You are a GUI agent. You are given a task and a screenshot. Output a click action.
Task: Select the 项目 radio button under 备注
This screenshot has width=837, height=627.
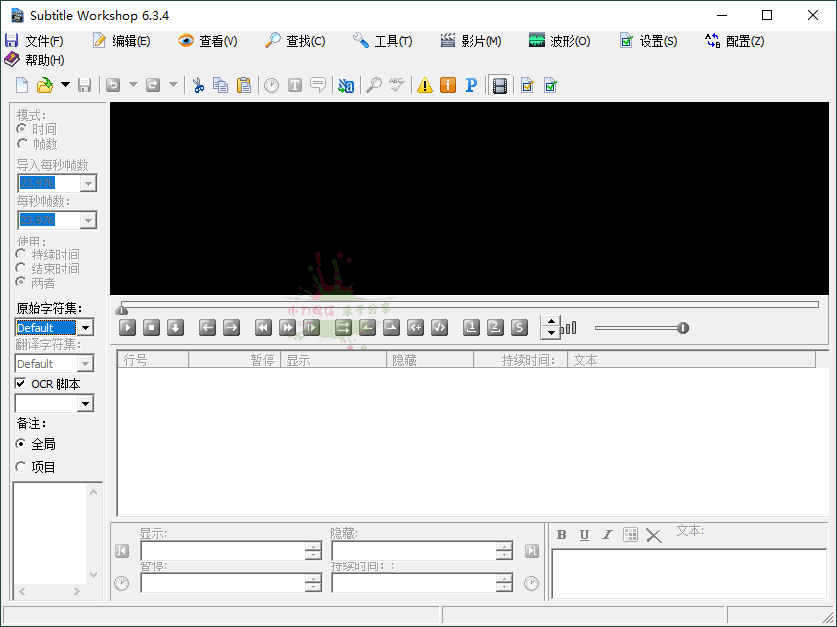pyautogui.click(x=22, y=466)
